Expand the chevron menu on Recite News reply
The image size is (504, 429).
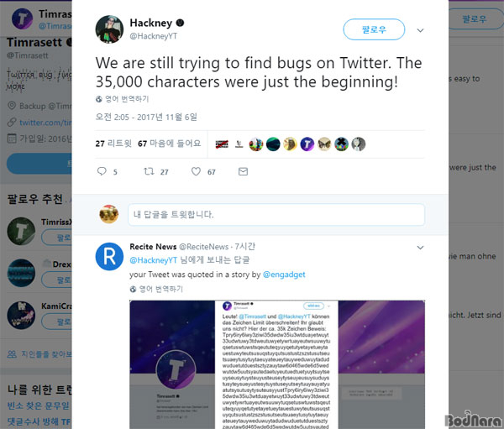click(x=420, y=248)
